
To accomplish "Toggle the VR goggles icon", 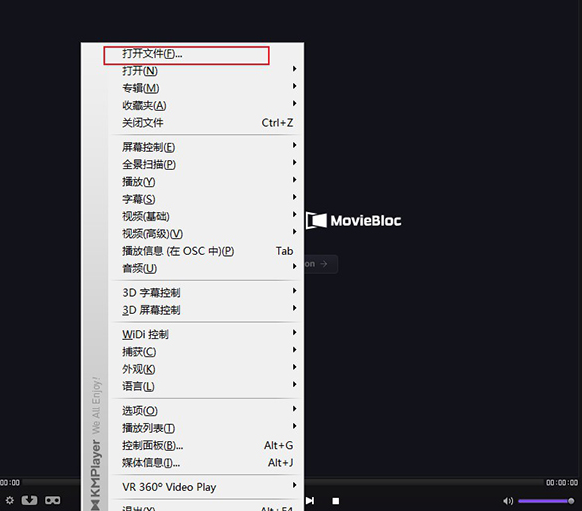I will coord(52,500).
